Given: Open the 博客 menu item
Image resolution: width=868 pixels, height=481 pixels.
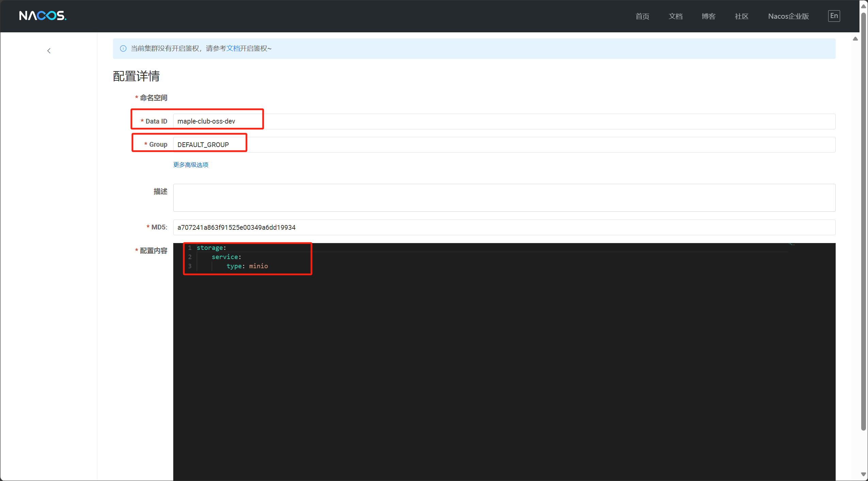Looking at the screenshot, I should [x=708, y=16].
